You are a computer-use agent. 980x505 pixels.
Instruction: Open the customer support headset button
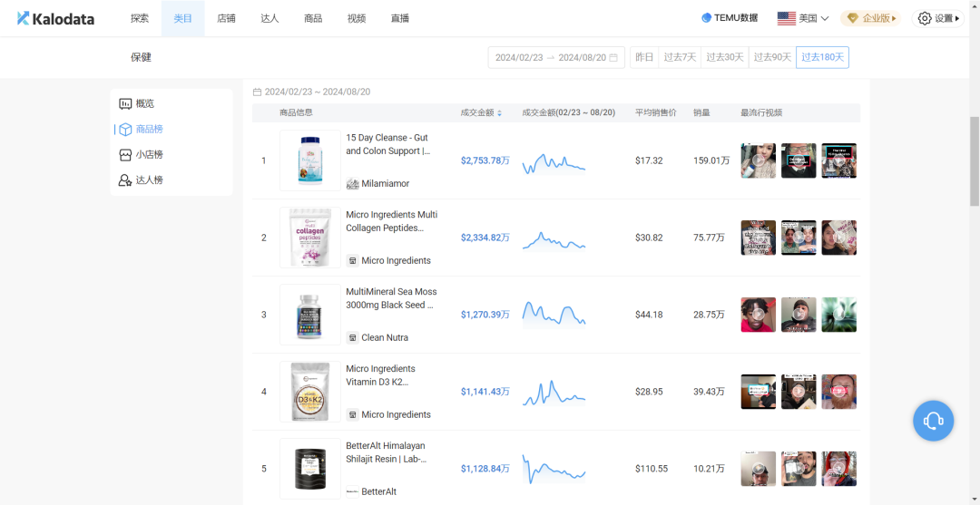933,421
